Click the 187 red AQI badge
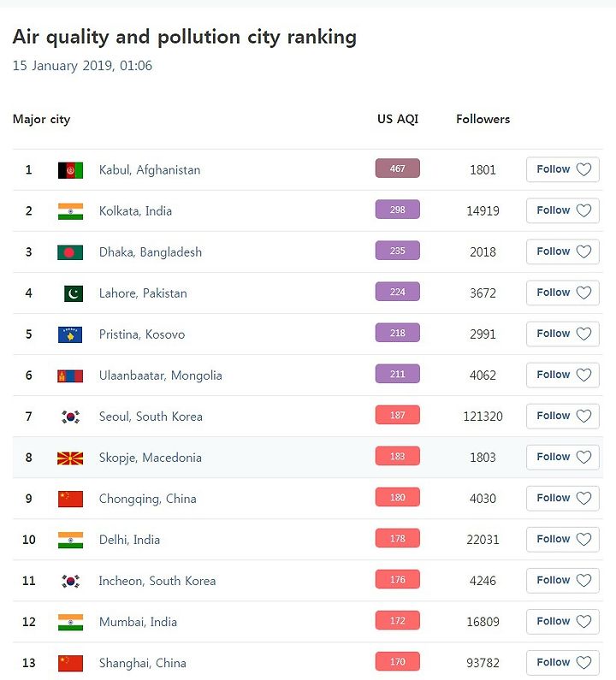 click(x=397, y=415)
